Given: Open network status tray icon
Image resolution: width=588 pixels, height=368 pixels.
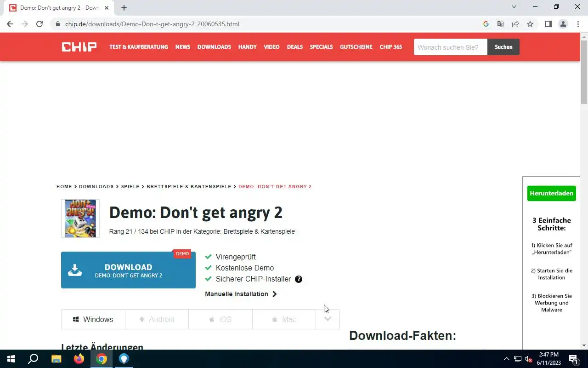Looking at the screenshot, I should point(517,359).
